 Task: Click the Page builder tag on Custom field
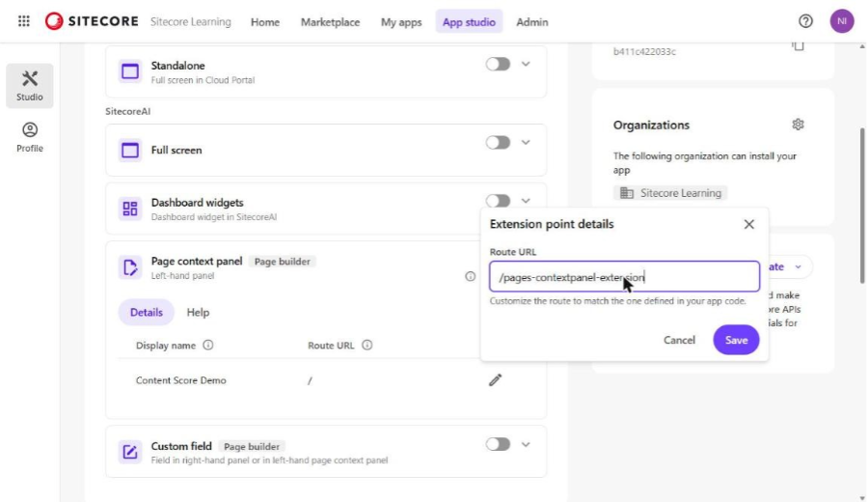click(252, 447)
